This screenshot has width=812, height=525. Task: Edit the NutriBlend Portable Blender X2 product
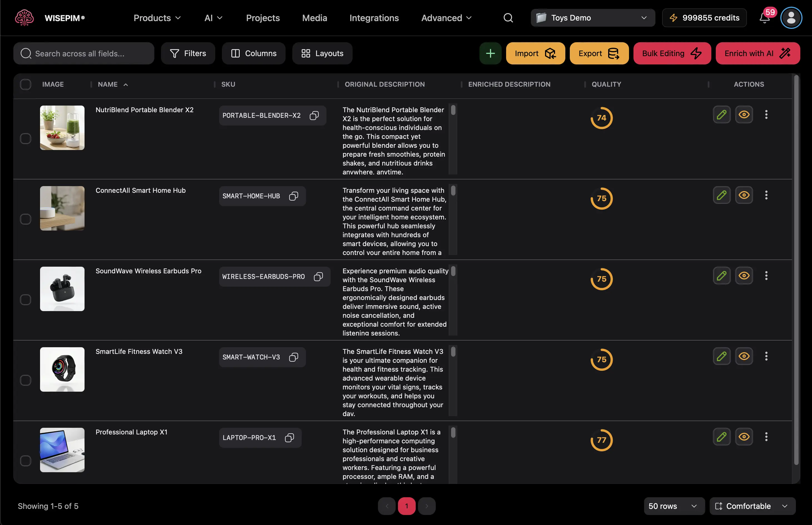[x=721, y=114]
